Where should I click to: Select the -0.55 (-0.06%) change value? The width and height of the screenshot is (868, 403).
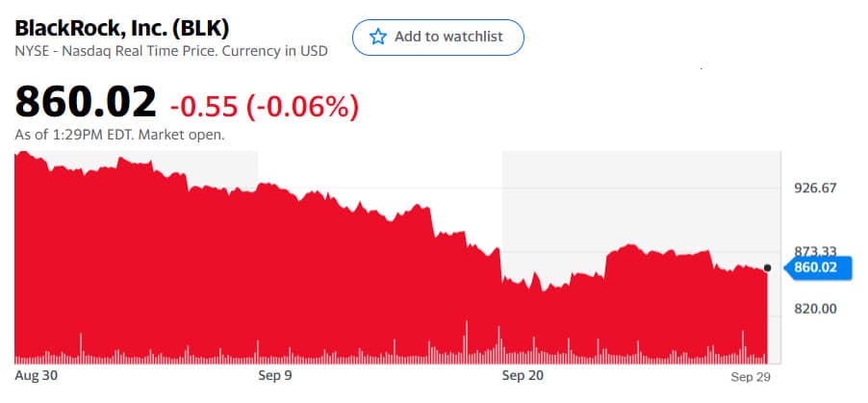(264, 107)
